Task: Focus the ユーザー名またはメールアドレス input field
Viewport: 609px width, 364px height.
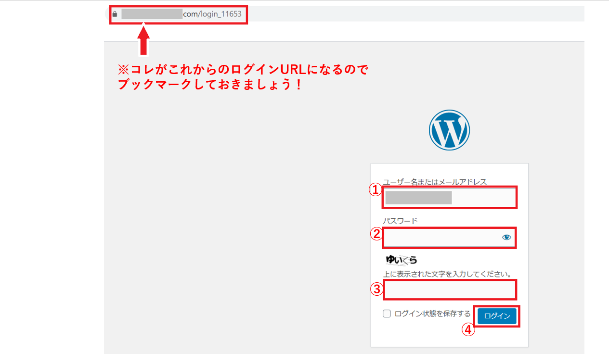Action: (x=450, y=198)
